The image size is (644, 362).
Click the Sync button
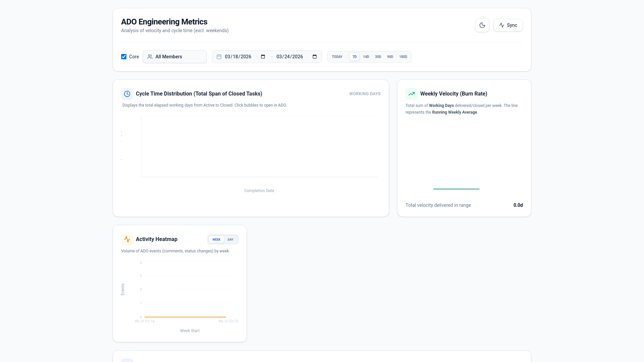(508, 25)
